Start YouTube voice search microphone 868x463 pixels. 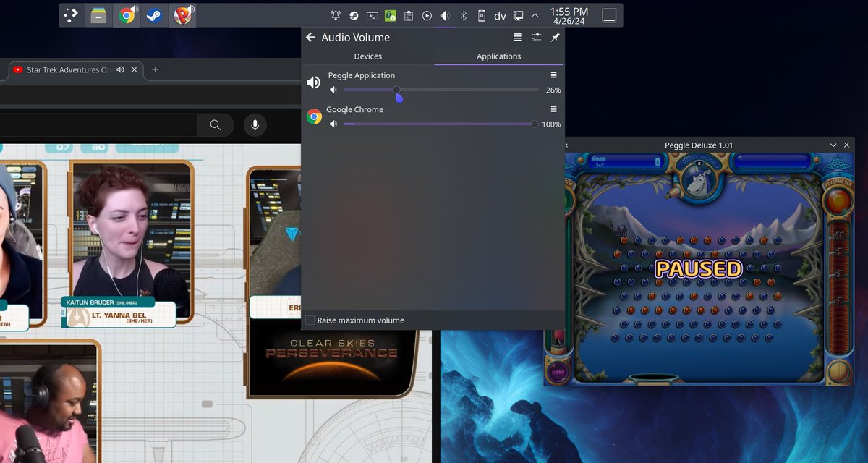[x=255, y=125]
